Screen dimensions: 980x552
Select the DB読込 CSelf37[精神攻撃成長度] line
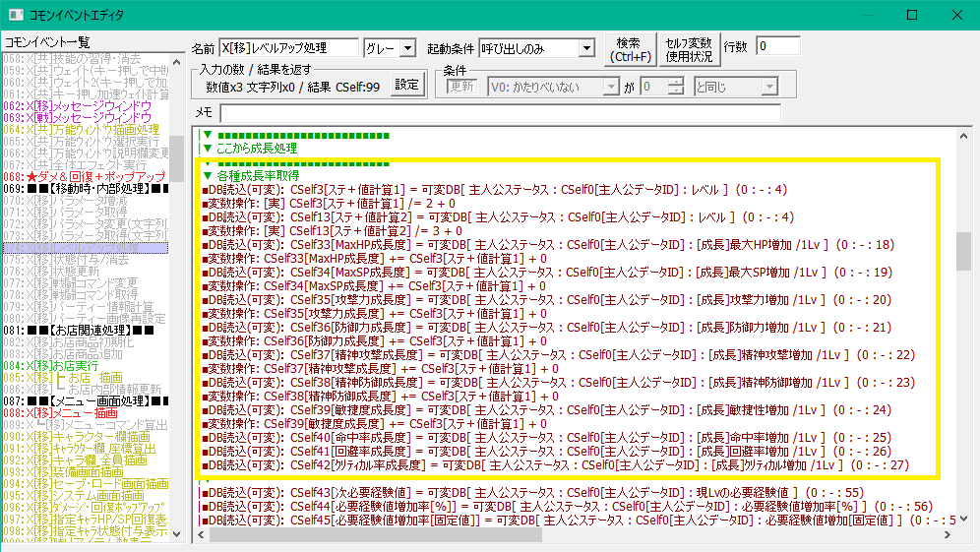pyautogui.click(x=558, y=354)
